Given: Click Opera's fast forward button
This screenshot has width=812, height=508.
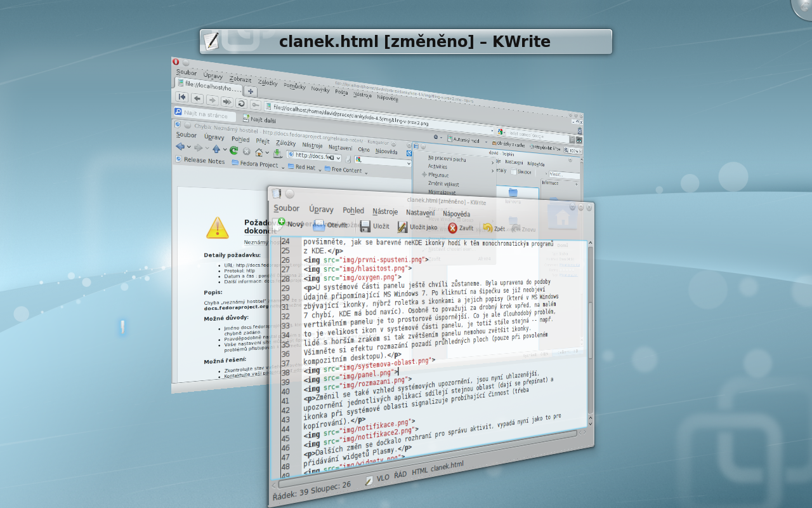Looking at the screenshot, I should coord(227,101).
